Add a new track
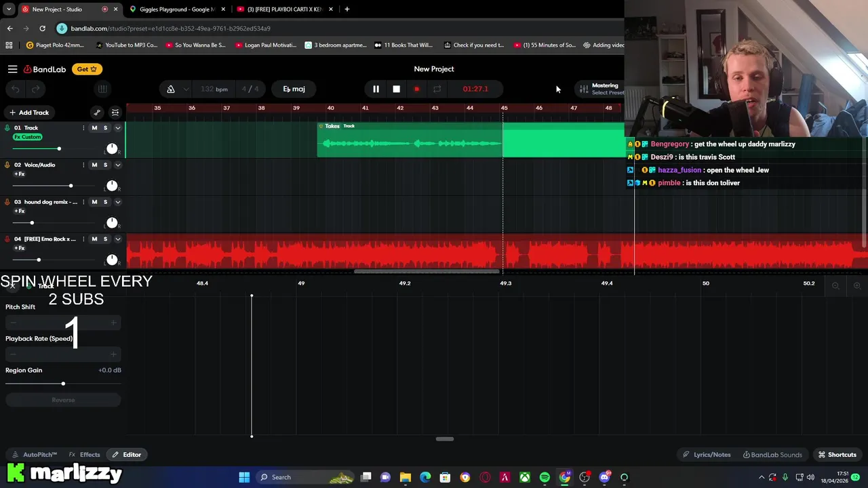Screen dimensions: 868x488 28,113
